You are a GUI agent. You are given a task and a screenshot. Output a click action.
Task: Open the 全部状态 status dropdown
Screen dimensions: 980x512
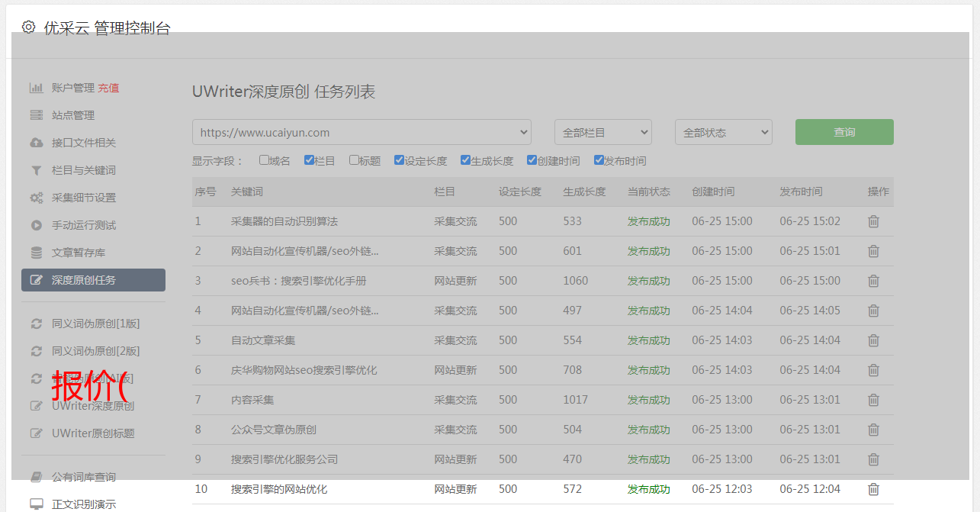pyautogui.click(x=723, y=132)
